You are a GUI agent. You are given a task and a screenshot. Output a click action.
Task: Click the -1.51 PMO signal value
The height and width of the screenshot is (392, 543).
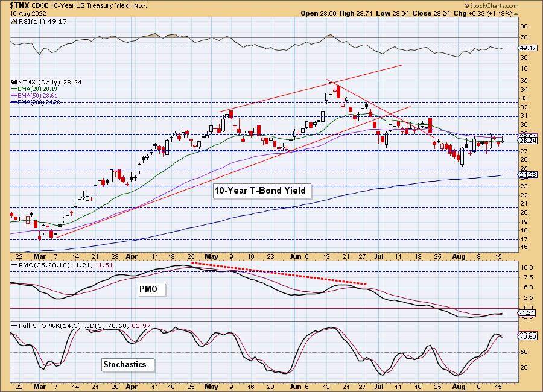pyautogui.click(x=104, y=265)
